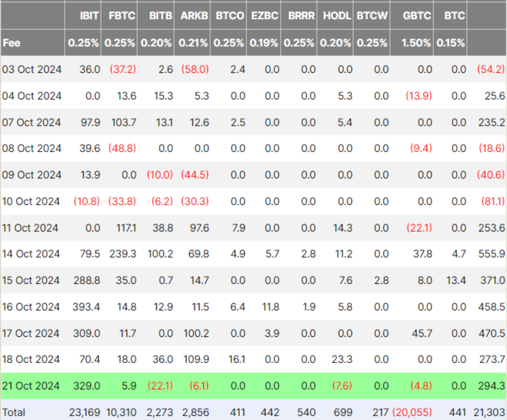Select the HODL column header

(338, 16)
